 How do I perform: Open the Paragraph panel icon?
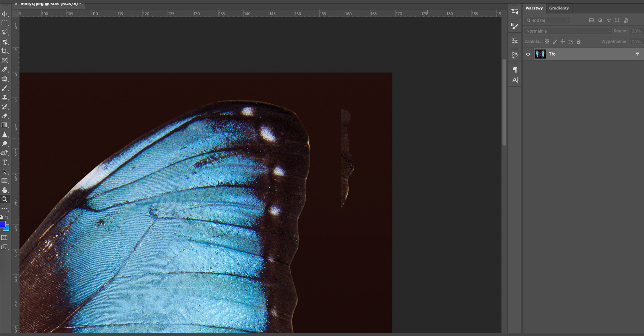[x=515, y=70]
